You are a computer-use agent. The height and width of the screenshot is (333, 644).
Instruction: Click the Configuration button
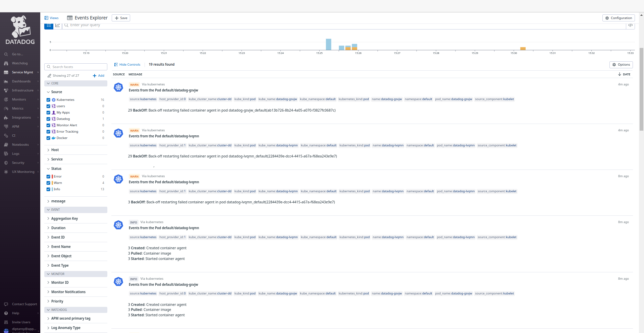click(x=618, y=18)
